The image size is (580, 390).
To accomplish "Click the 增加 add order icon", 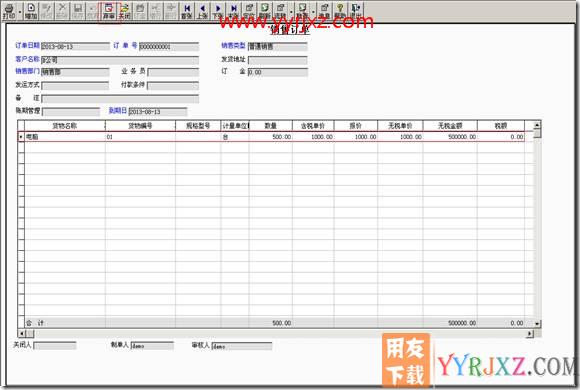I will [31, 11].
